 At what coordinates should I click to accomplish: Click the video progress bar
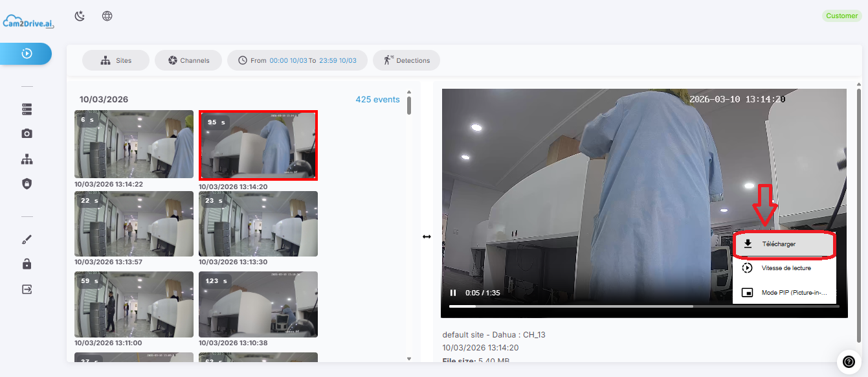point(644,306)
